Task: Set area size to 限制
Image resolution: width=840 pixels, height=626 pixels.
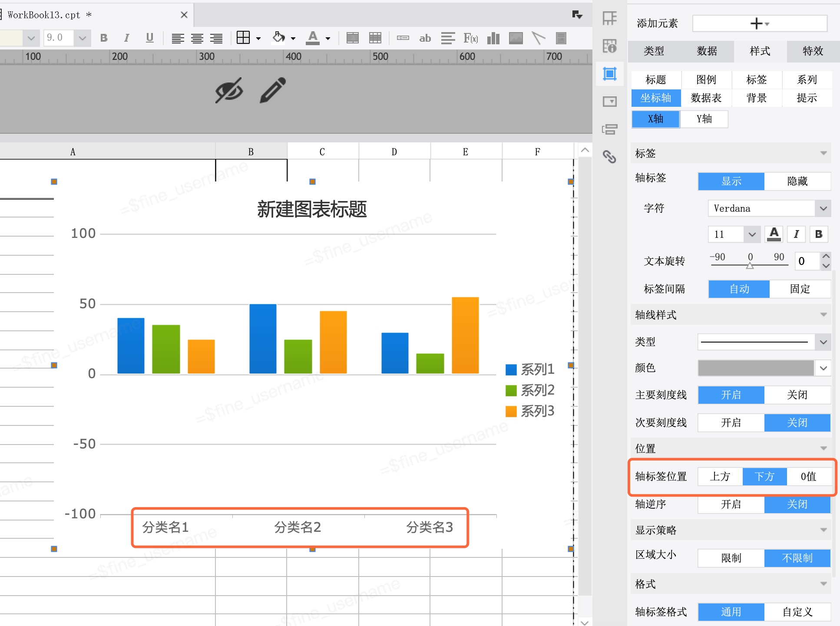Action: point(731,558)
